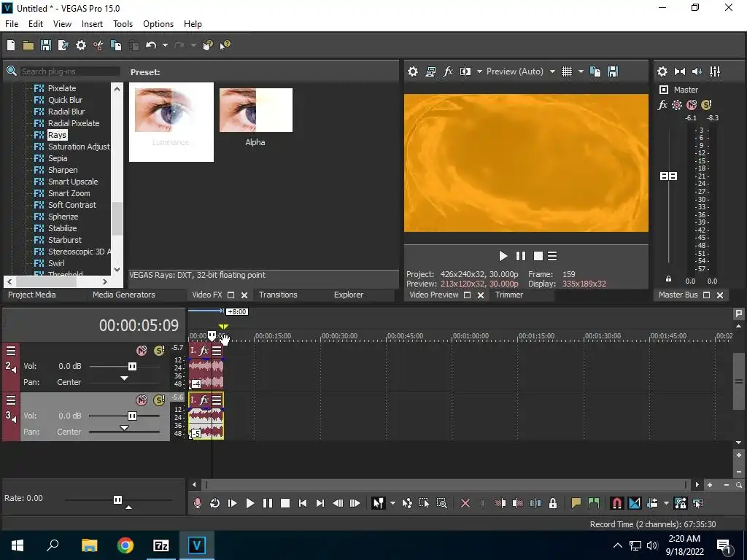Lock the selected event with the padlock icon

(553, 503)
